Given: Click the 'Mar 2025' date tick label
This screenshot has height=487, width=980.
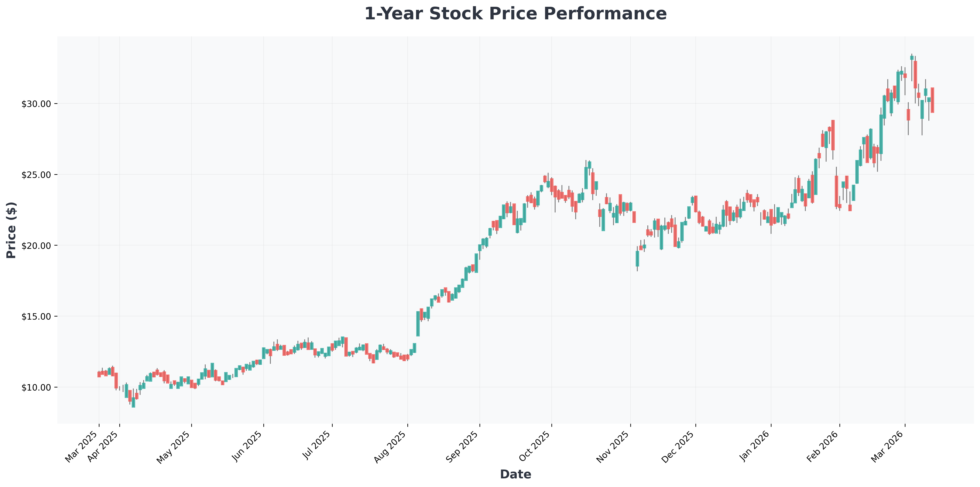Looking at the screenshot, I should coord(82,446).
